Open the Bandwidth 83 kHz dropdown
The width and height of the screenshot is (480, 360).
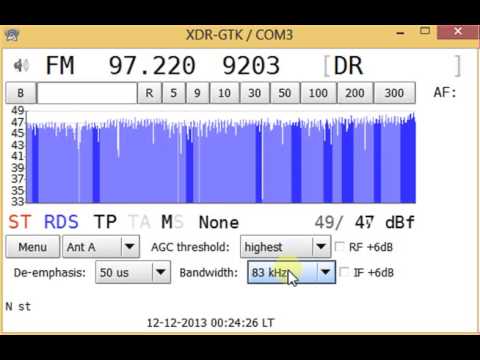[x=291, y=272]
